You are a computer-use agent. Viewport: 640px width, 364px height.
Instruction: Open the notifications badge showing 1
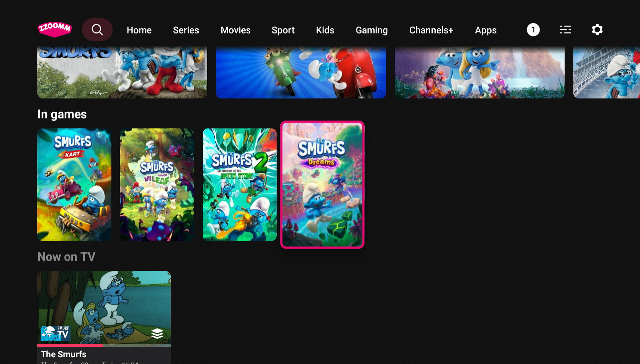[x=533, y=30]
